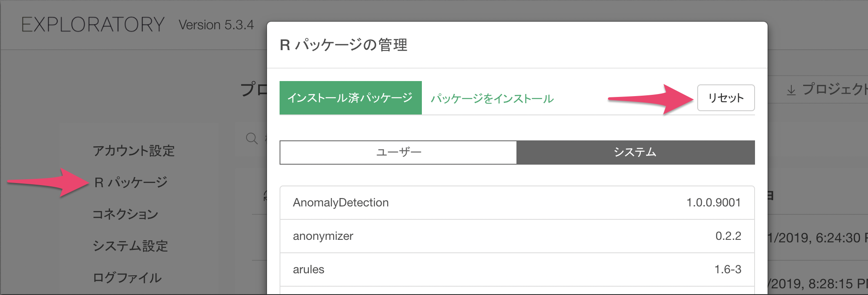
Task: Open システム設定 in the sidebar
Action: (x=130, y=246)
